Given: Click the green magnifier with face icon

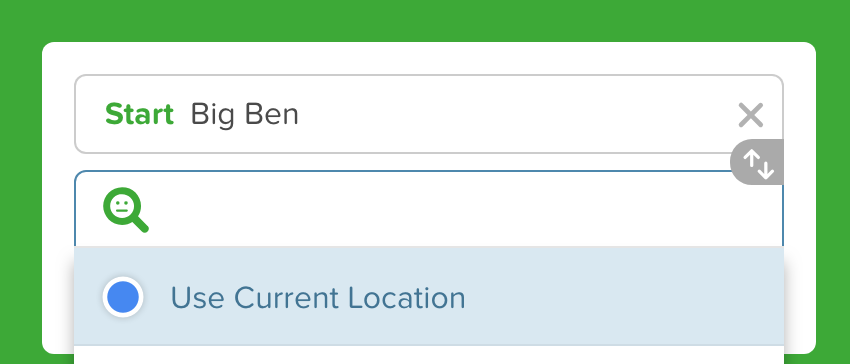Looking at the screenshot, I should 126,210.
